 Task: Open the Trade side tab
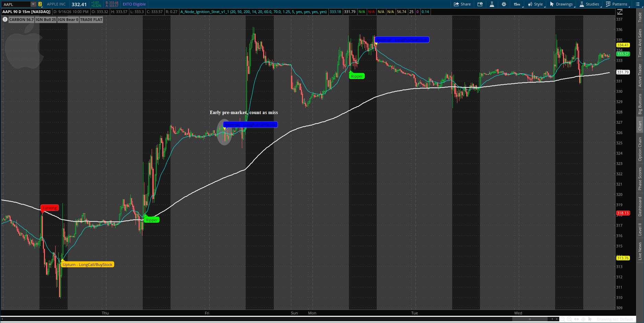pos(640,18)
